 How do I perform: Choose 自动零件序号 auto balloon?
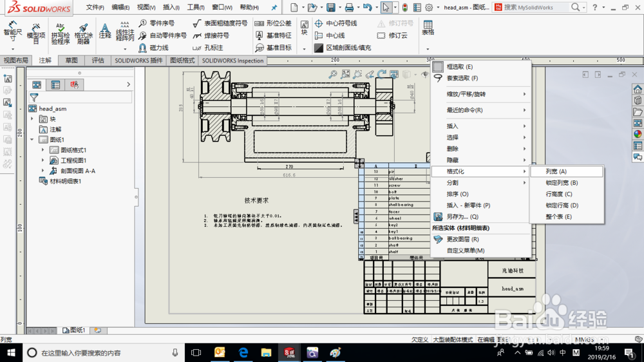click(x=163, y=35)
